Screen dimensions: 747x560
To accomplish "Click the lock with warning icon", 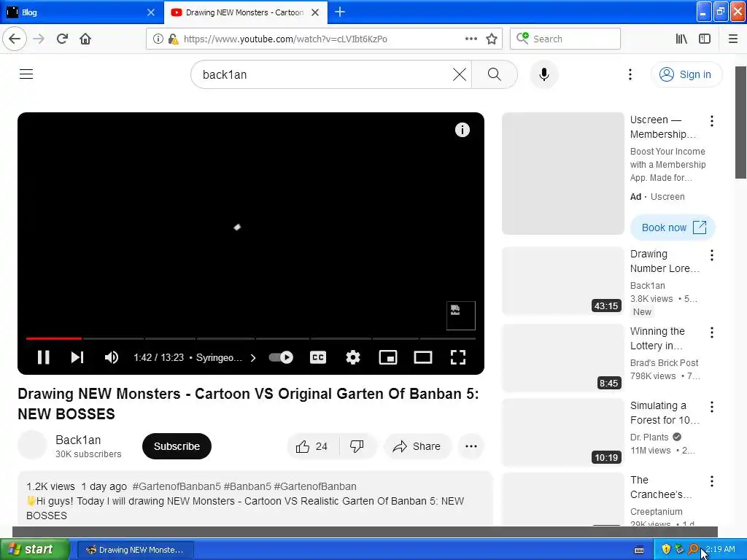I will pos(174,39).
